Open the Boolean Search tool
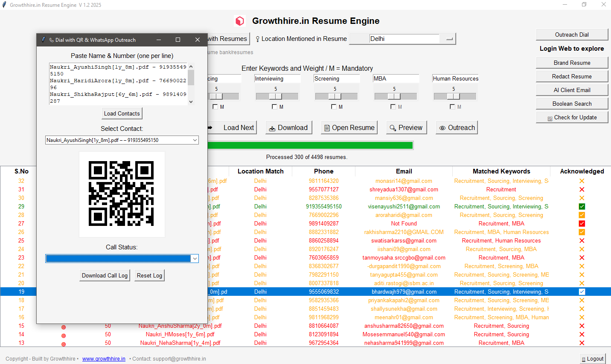 (572, 104)
